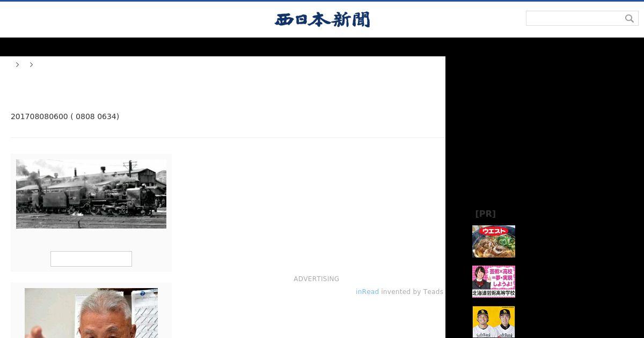Click the empty button below locomotive photo
The height and width of the screenshot is (338, 644).
pos(91,259)
